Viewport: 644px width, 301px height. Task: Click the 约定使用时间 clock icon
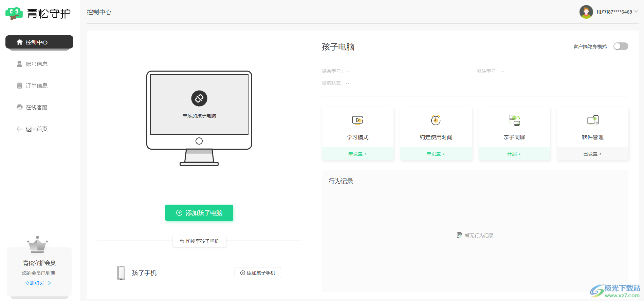(436, 120)
